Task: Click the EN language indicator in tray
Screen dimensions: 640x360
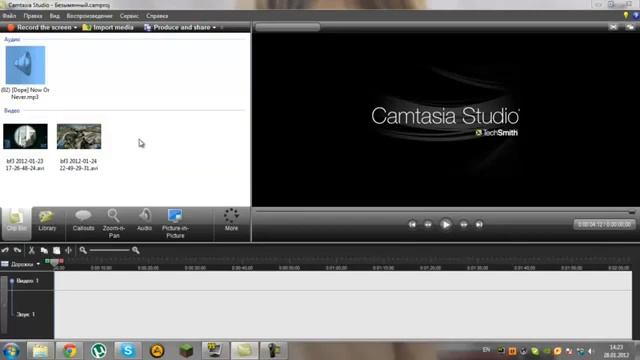Action: 487,350
